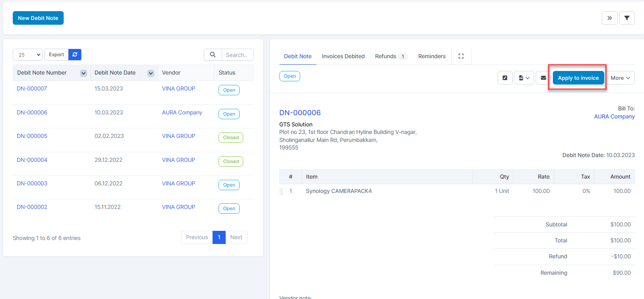Viewport: 644px width, 299px height.
Task: Click the magnifying glass search icon
Action: pyautogui.click(x=213, y=55)
